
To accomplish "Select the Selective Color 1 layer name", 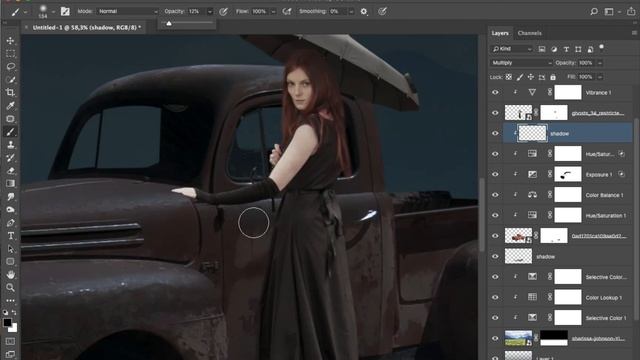I will tap(606, 318).
